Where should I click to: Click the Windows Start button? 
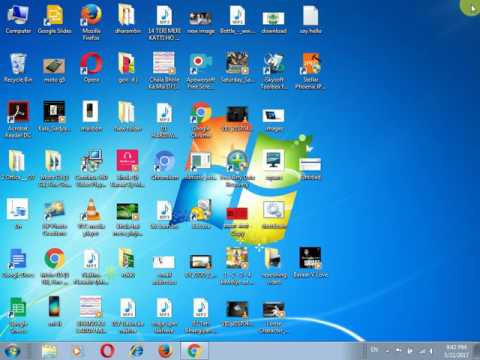tap(13, 351)
